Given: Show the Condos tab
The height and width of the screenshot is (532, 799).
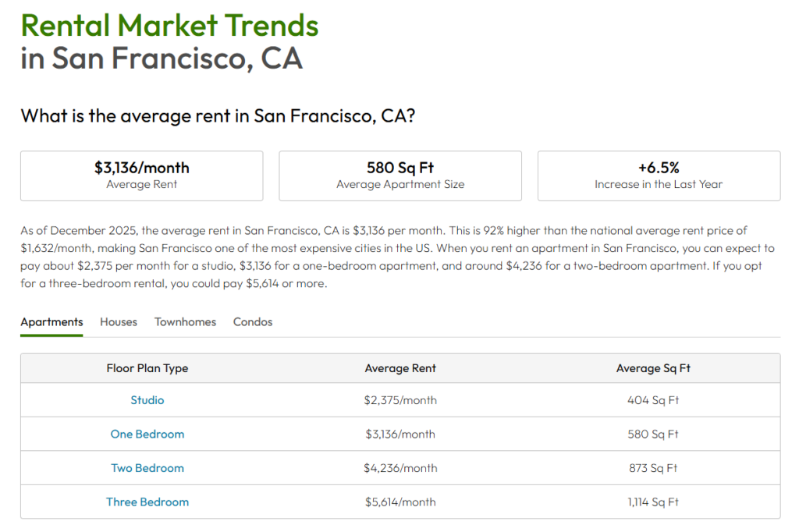Looking at the screenshot, I should pos(253,321).
